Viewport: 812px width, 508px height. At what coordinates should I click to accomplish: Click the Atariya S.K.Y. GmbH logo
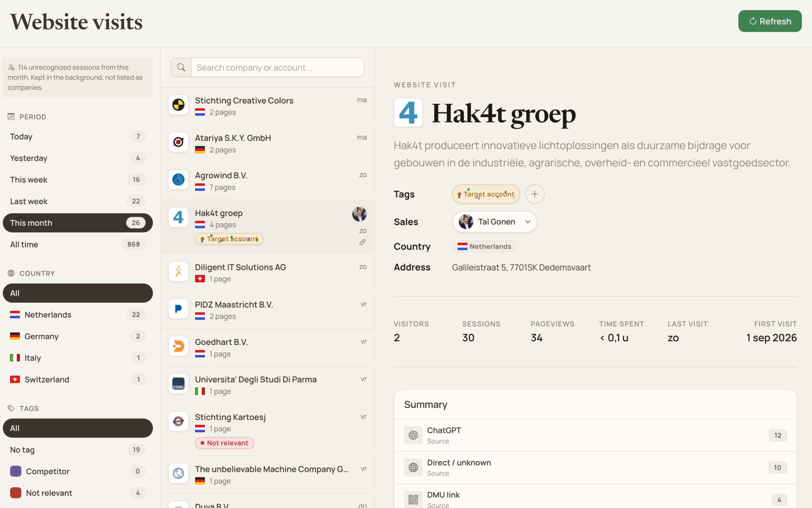pos(178,142)
